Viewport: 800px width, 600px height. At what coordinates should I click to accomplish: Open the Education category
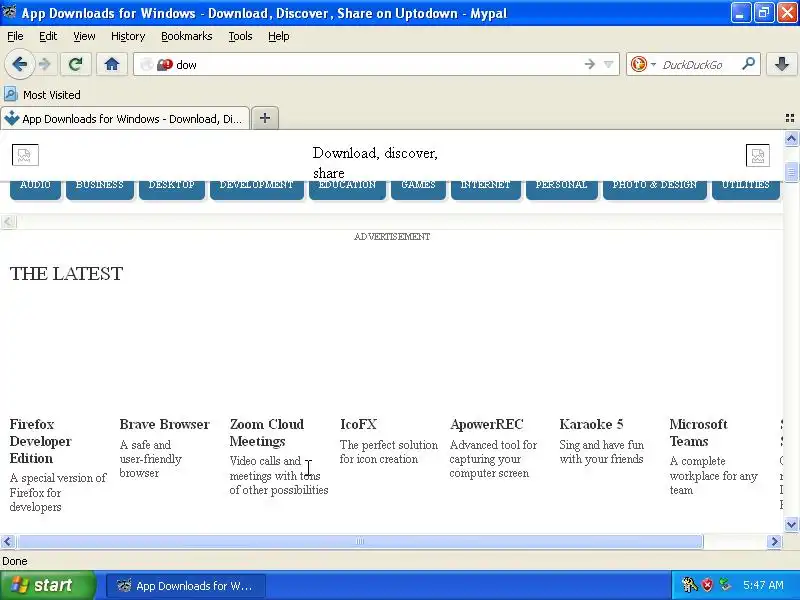click(x=347, y=189)
